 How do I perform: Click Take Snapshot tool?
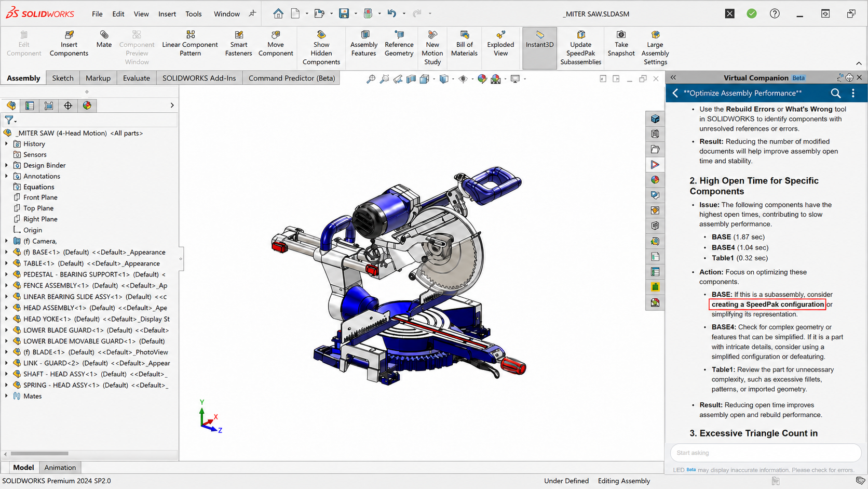pyautogui.click(x=621, y=44)
